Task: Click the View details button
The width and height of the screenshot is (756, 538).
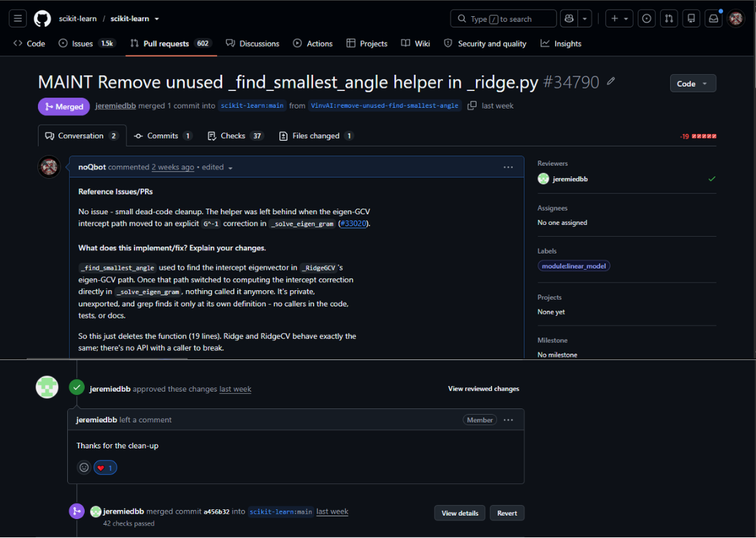Action: click(460, 513)
